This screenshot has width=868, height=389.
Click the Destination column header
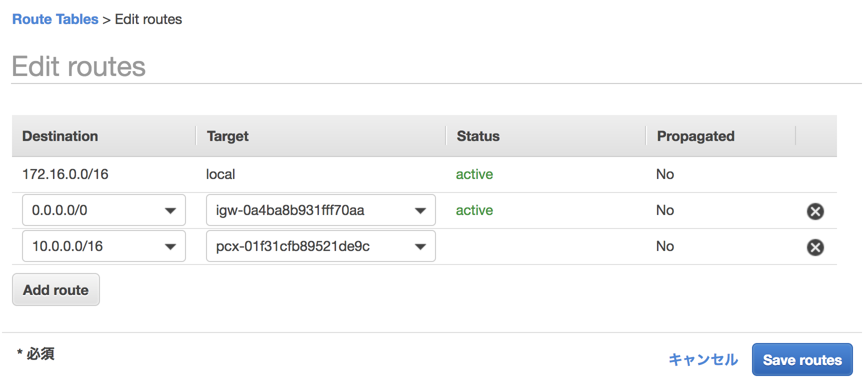[x=60, y=136]
